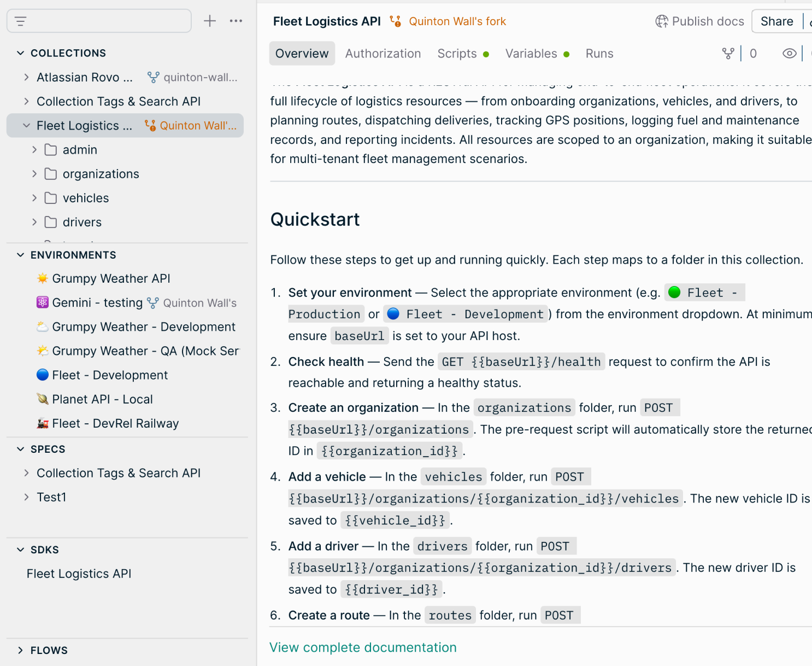The width and height of the screenshot is (812, 666).
Task: Click the fork icon next to the watcher count
Action: [x=728, y=53]
